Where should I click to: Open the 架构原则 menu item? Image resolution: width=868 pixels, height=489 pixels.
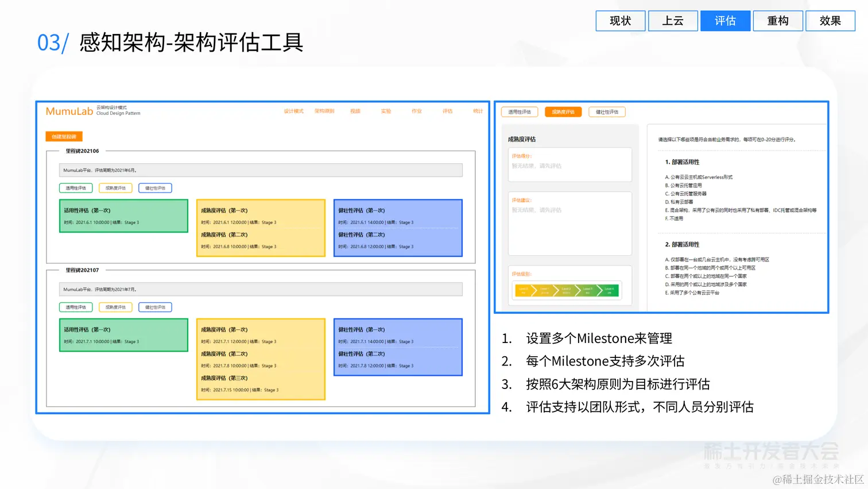(324, 111)
